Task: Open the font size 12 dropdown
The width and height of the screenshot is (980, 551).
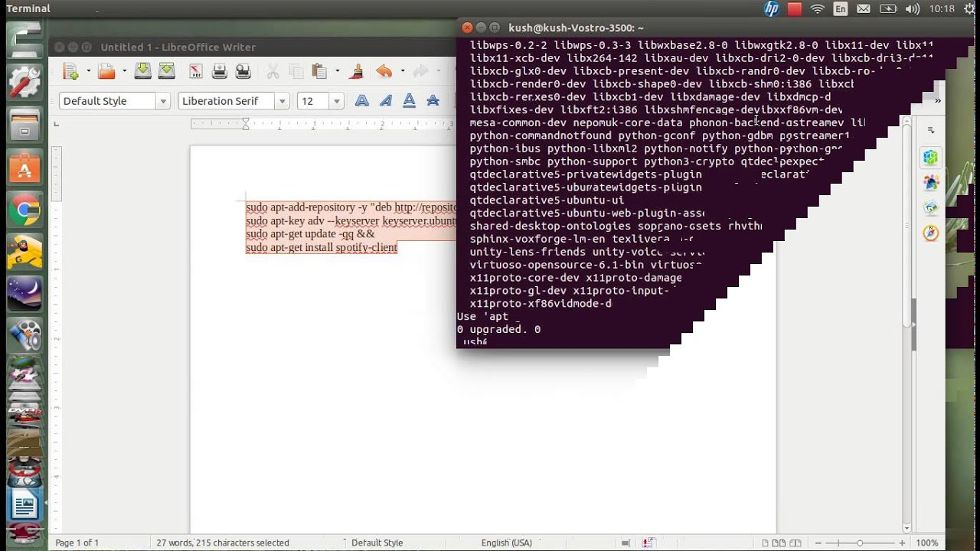Action: [x=336, y=101]
